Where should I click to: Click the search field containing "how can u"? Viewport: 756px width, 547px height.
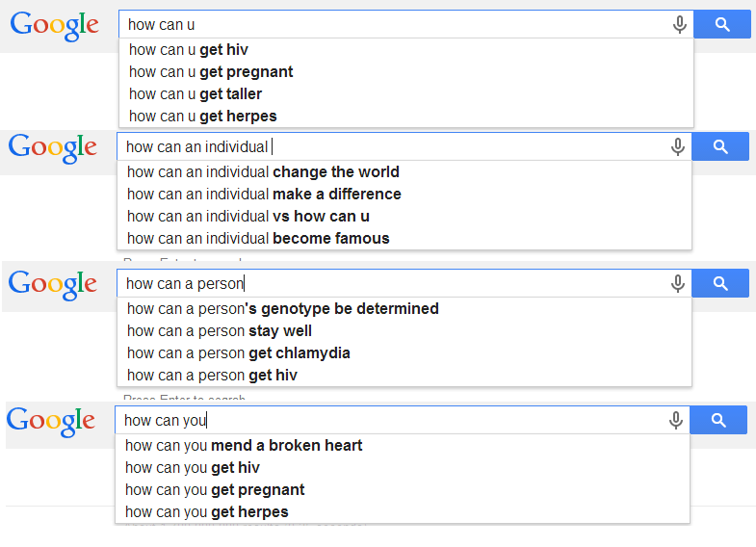(x=395, y=25)
